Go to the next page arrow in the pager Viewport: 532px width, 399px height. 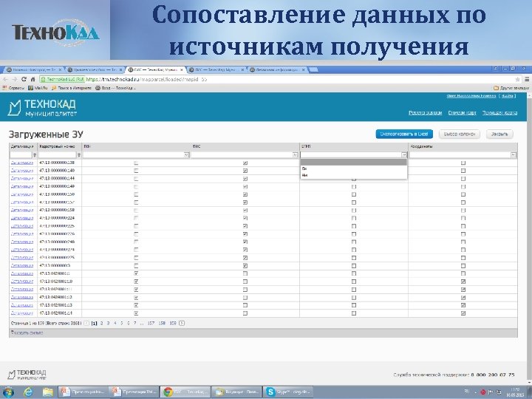tap(182, 324)
